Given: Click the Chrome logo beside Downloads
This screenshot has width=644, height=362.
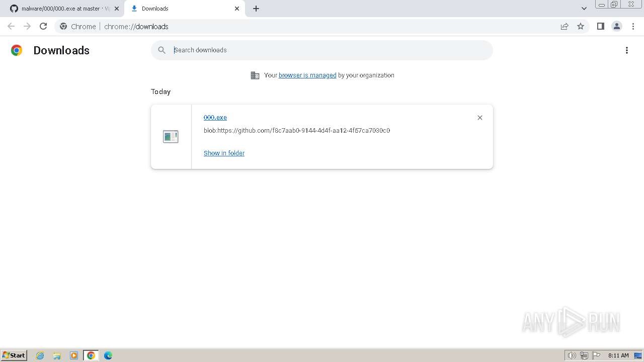Looking at the screenshot, I should [17, 50].
